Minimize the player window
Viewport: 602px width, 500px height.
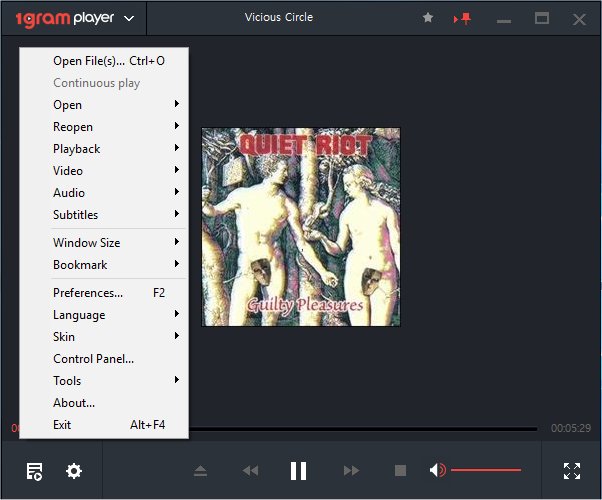tap(504, 21)
